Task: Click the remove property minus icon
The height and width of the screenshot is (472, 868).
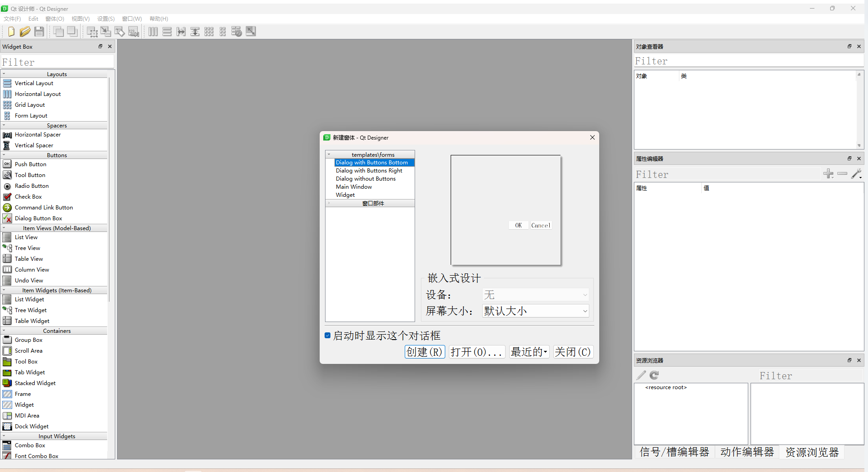Action: (x=842, y=174)
